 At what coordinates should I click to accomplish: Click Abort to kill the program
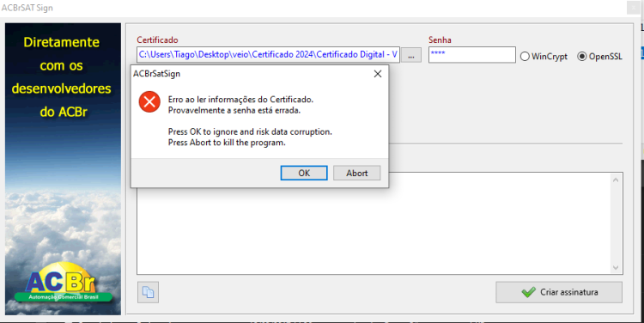(357, 173)
